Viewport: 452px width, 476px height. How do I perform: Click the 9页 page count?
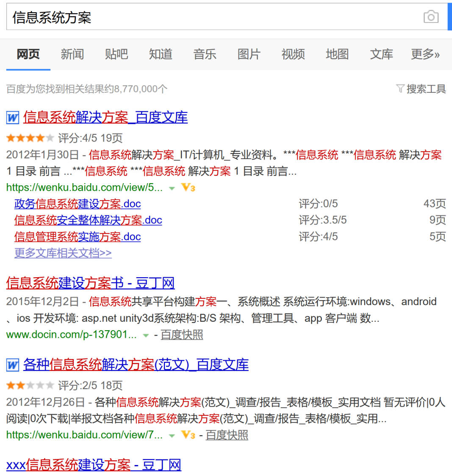point(438,220)
